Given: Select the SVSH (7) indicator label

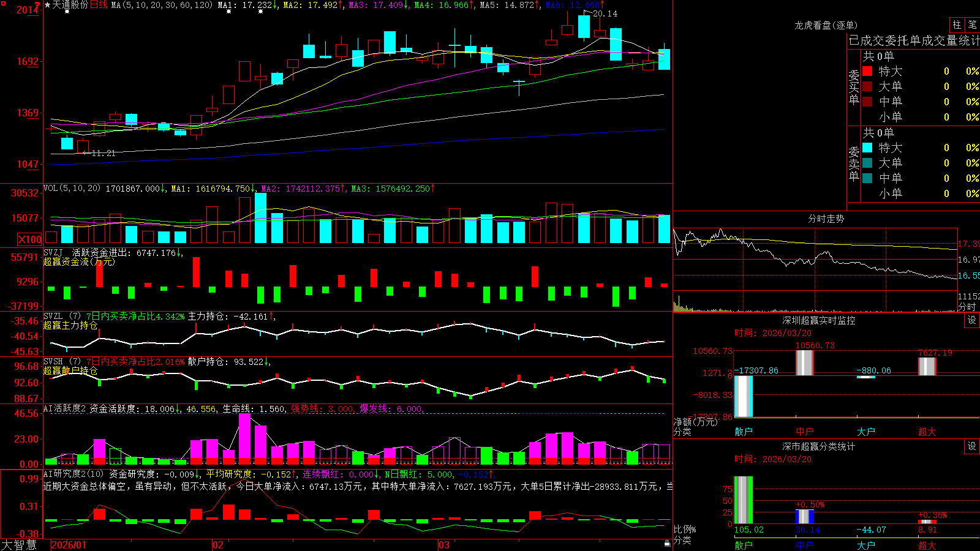Looking at the screenshot, I should click(62, 362).
